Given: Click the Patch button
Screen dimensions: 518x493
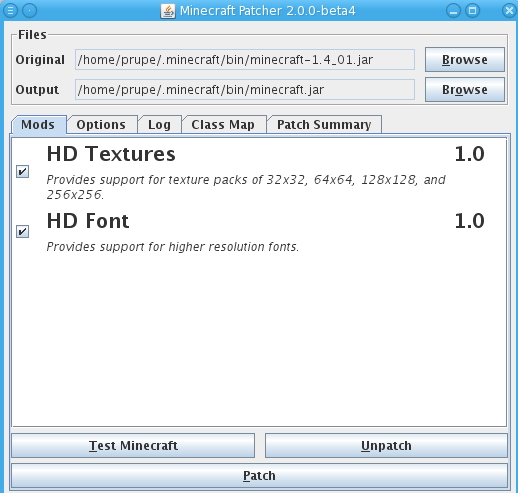Looking at the screenshot, I should [x=259, y=476].
